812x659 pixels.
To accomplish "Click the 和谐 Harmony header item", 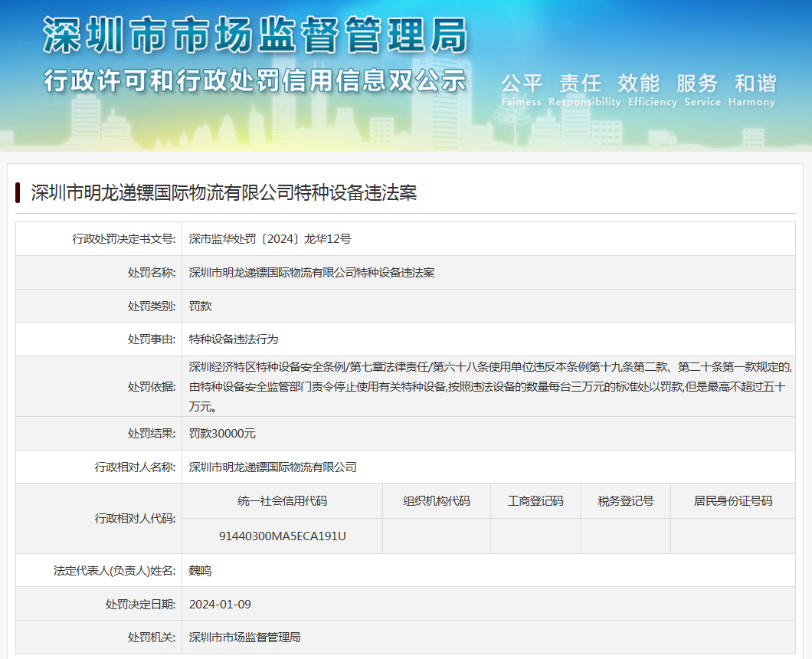I will 755,83.
